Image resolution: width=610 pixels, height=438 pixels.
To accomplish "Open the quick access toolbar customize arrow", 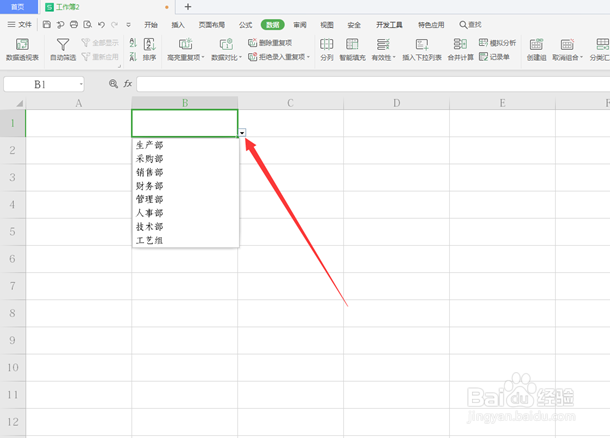I will click(128, 25).
